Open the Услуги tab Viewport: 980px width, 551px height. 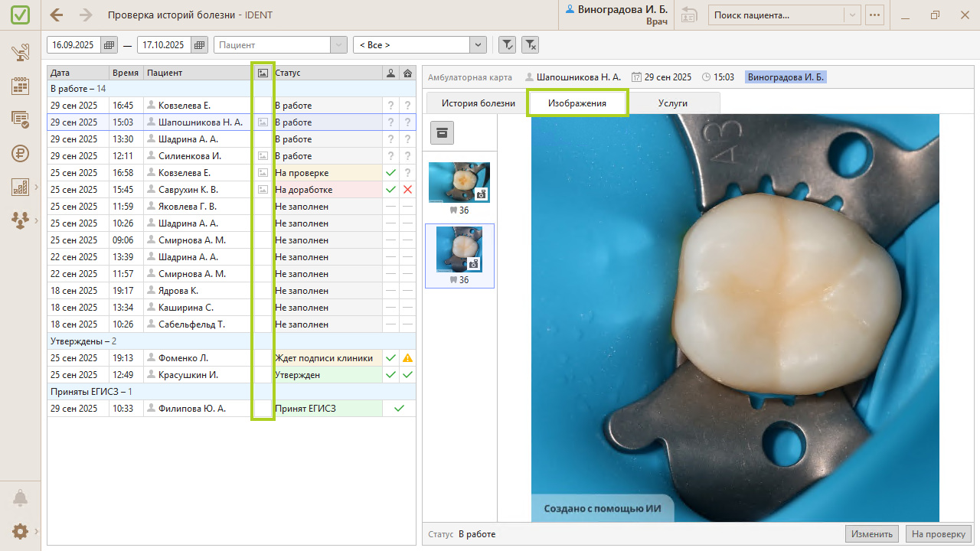tap(673, 103)
